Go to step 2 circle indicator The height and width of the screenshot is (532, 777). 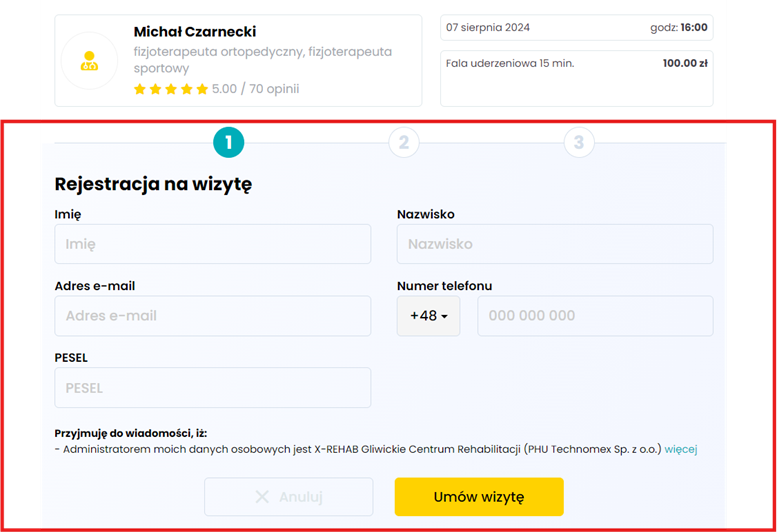(x=403, y=143)
